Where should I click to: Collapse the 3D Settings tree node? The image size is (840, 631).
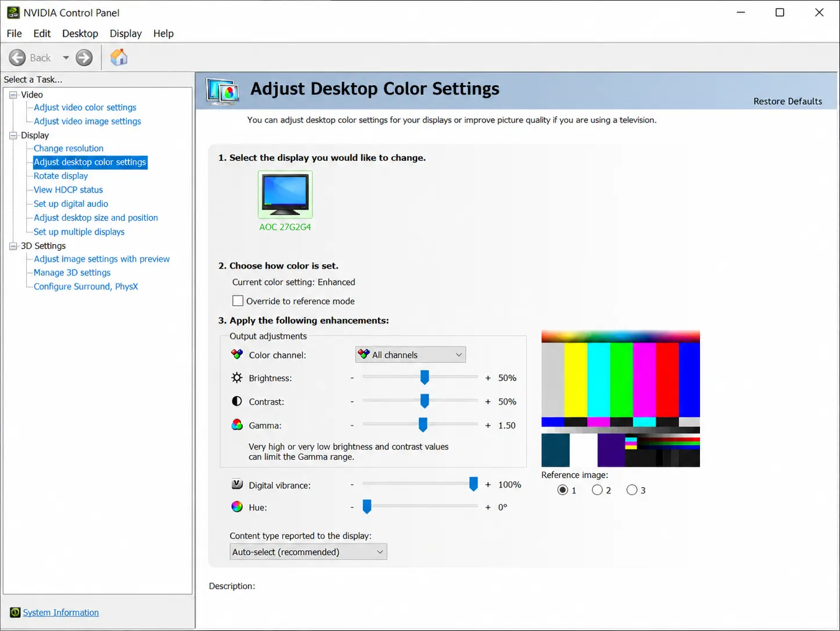point(13,246)
